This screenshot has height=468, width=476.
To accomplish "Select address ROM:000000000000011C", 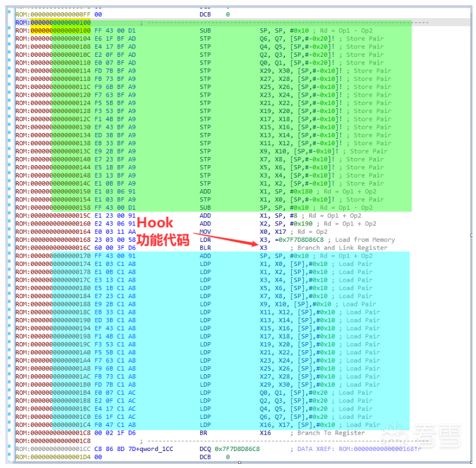I will (x=53, y=87).
